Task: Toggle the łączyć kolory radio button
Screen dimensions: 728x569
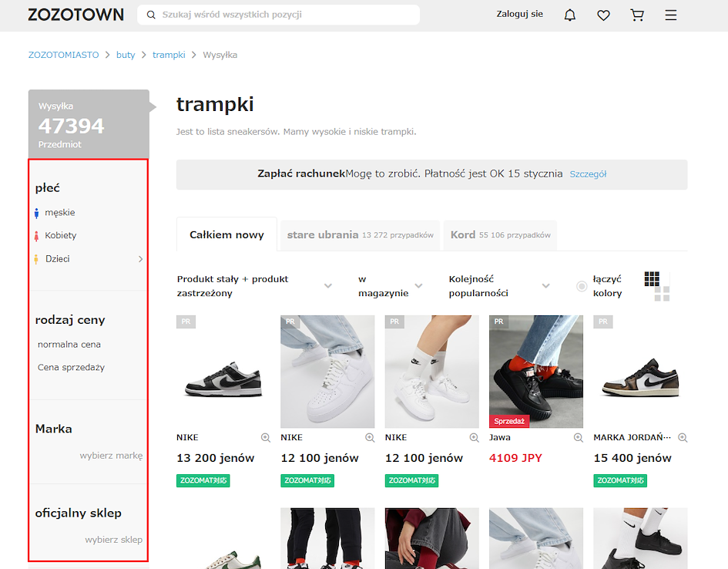Action: (582, 286)
